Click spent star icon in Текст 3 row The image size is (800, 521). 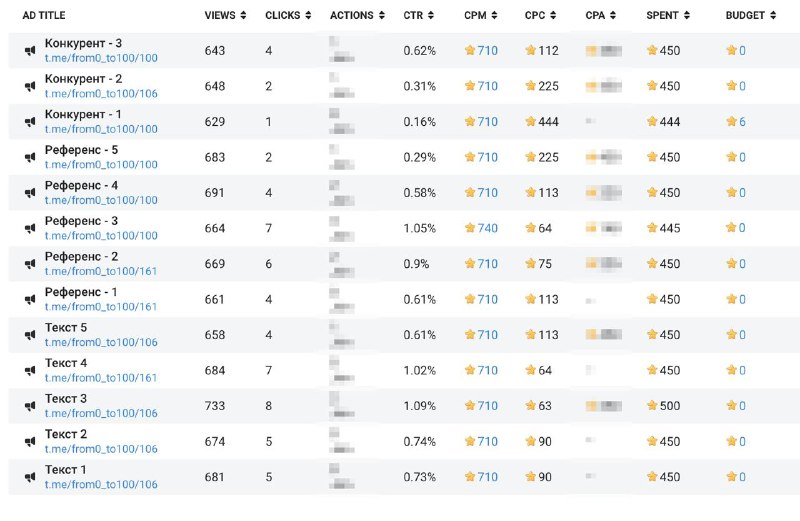pos(652,406)
